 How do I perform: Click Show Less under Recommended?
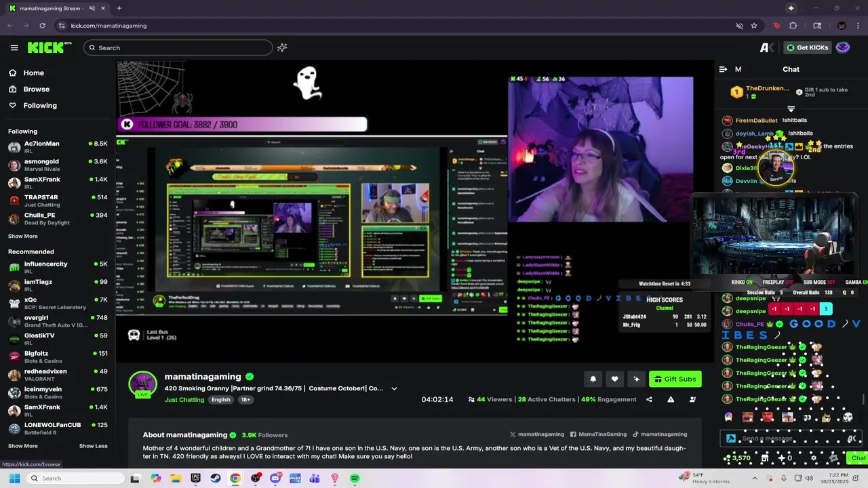(93, 446)
